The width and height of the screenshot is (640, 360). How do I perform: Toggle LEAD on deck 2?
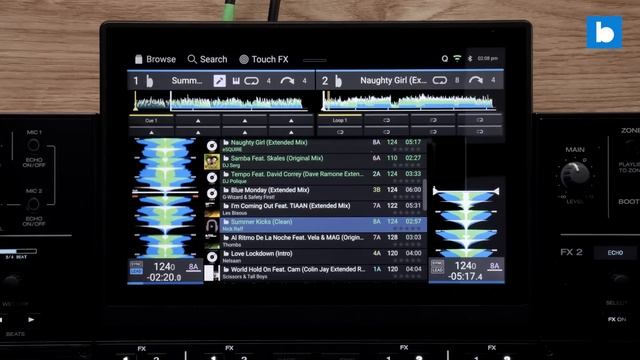437,271
